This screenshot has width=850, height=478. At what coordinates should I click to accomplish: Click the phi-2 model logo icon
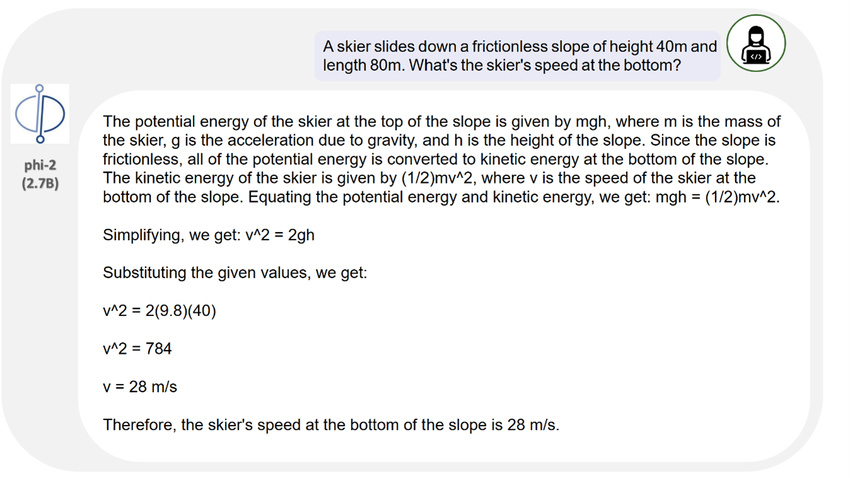[39, 115]
